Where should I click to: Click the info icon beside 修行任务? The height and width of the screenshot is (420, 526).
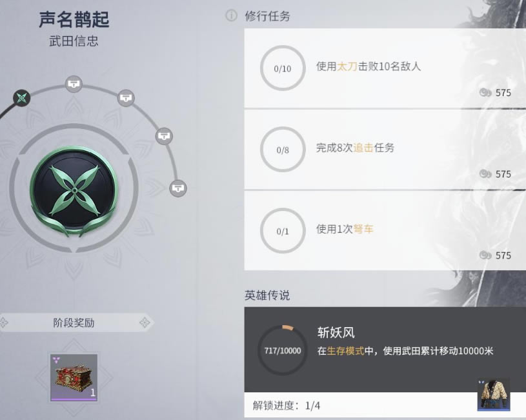tap(231, 15)
